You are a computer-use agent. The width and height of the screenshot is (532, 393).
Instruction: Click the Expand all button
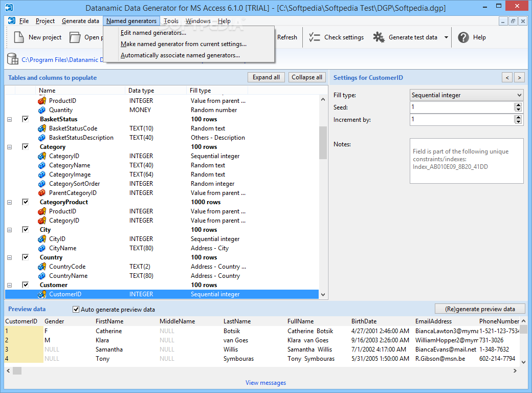266,77
